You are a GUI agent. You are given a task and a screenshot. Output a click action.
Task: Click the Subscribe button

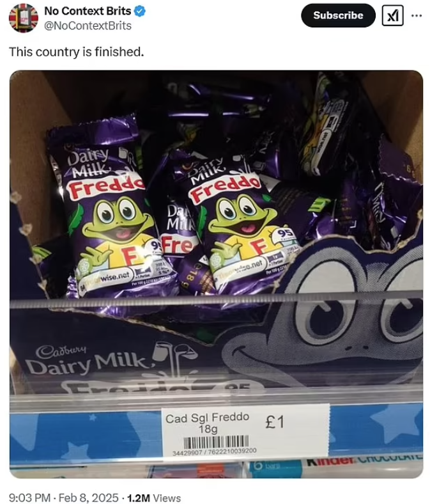338,15
